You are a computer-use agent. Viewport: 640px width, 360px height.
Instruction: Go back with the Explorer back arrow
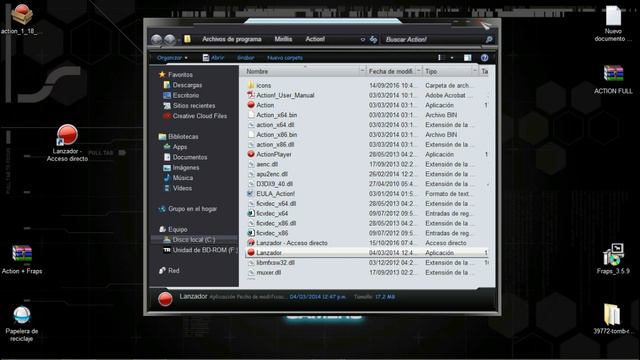156,40
